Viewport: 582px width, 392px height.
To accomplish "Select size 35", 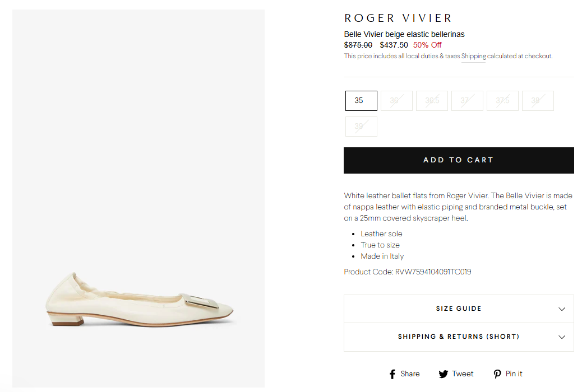I will click(x=361, y=101).
